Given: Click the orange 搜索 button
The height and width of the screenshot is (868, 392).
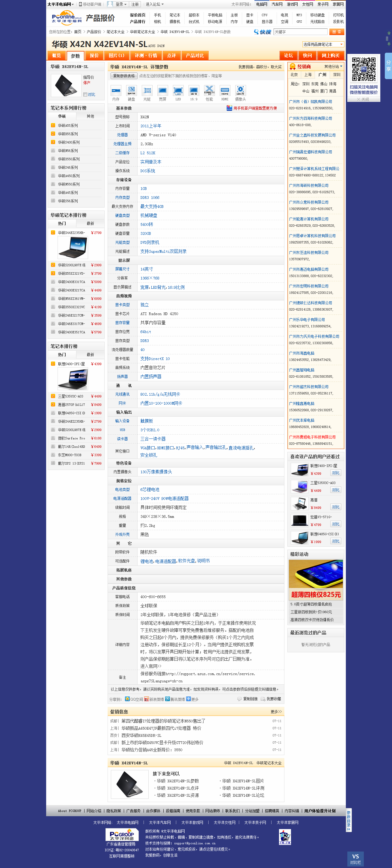Looking at the screenshot, I should (x=336, y=32).
